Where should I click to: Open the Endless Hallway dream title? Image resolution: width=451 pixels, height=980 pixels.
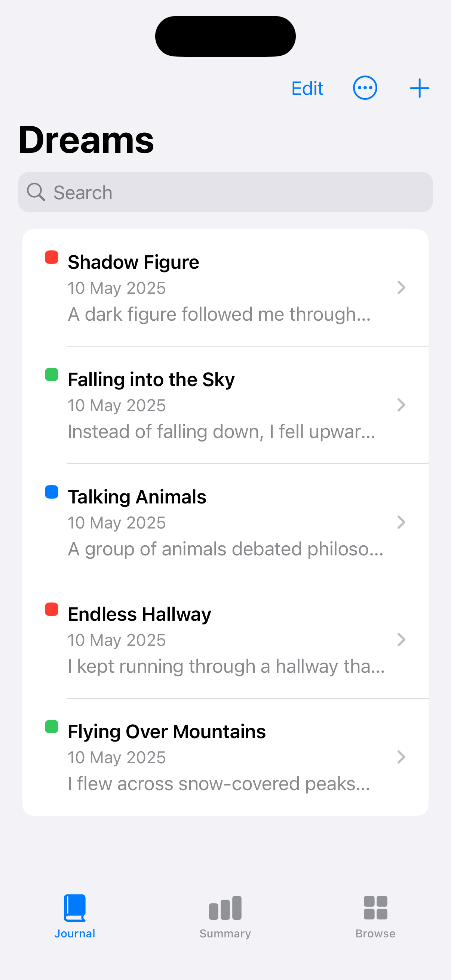tap(139, 614)
